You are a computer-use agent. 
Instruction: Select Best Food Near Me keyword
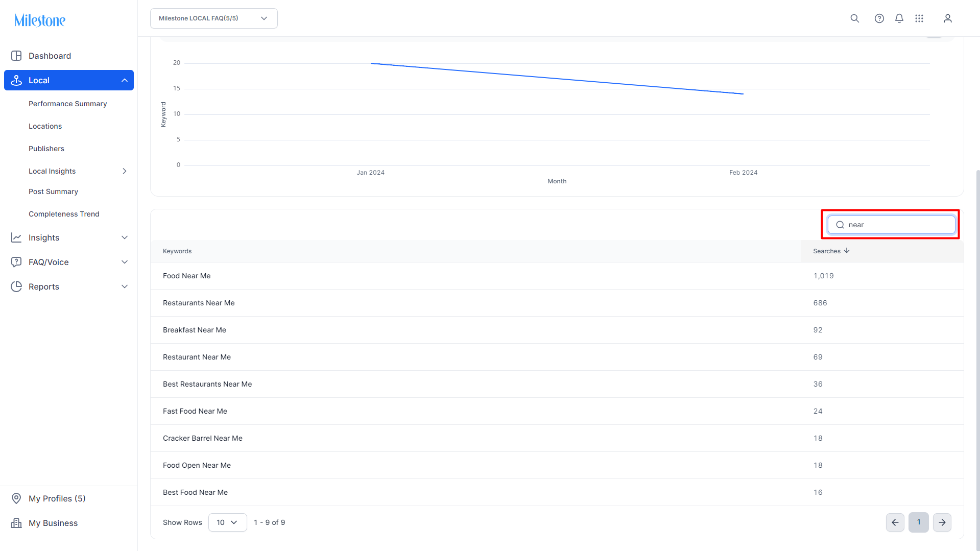coord(195,492)
